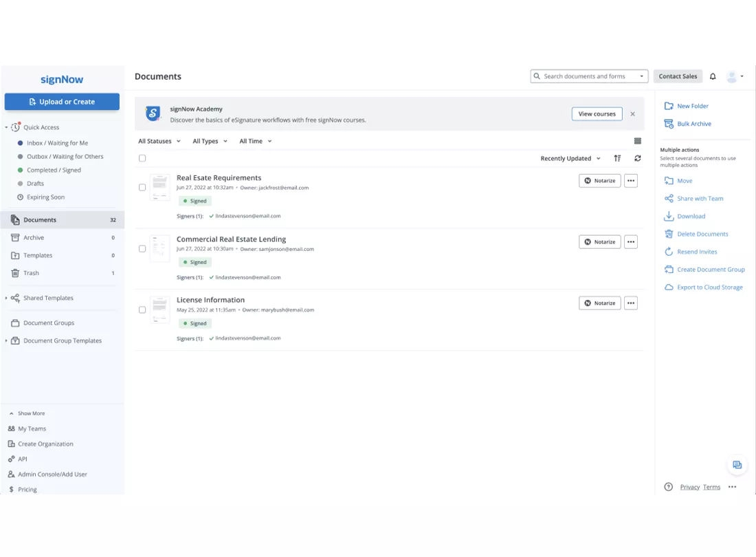Select the Commercial Real Estate Lending checkbox
The width and height of the screenshot is (756, 557).
coord(142,249)
